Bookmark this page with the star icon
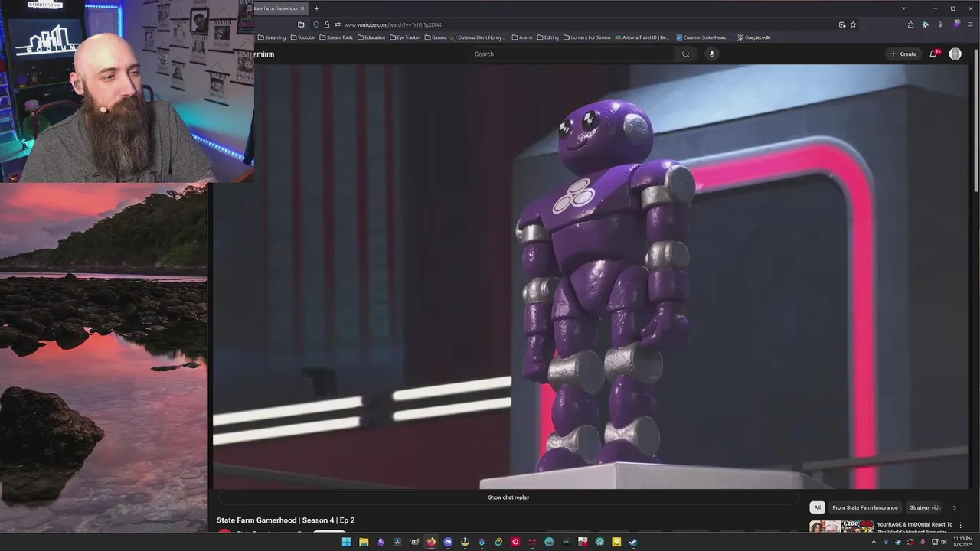Viewport: 980px width, 551px height. coord(853,24)
